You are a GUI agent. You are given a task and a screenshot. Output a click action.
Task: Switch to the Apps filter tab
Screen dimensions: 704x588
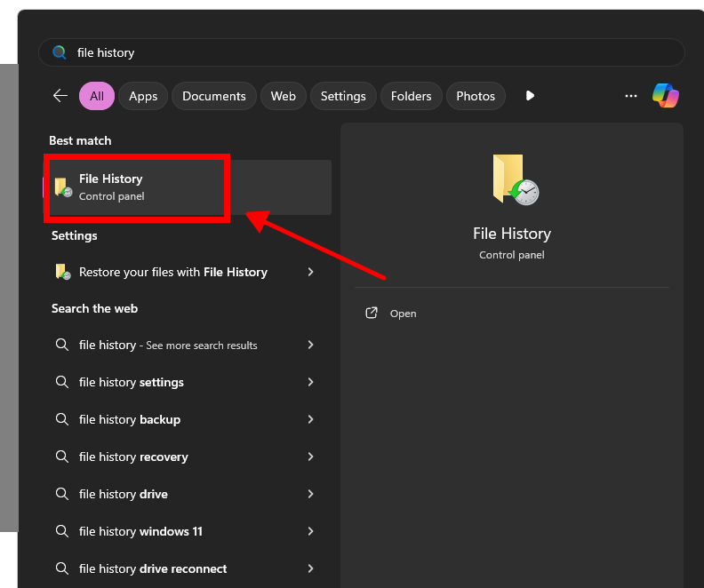click(143, 96)
